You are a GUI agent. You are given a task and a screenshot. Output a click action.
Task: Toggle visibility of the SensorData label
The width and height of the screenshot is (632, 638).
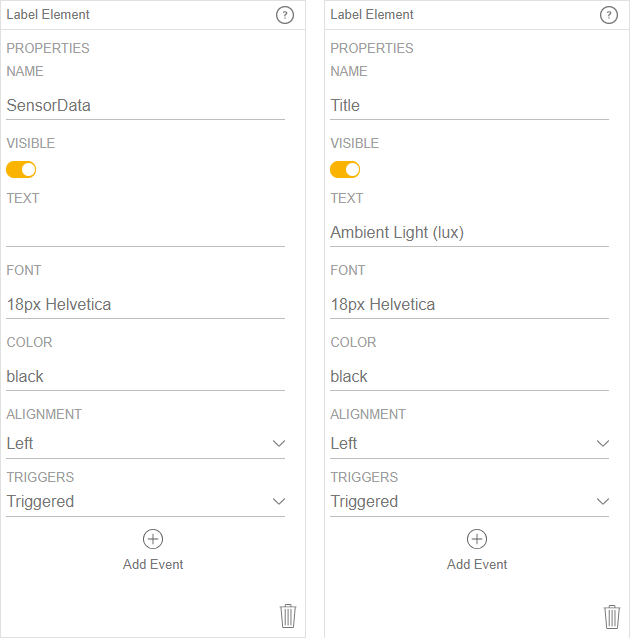(x=21, y=169)
